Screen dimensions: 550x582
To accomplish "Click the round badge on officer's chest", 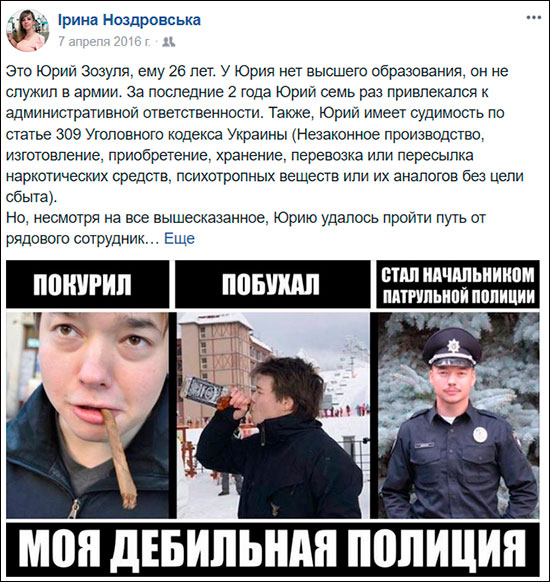I will (x=480, y=435).
